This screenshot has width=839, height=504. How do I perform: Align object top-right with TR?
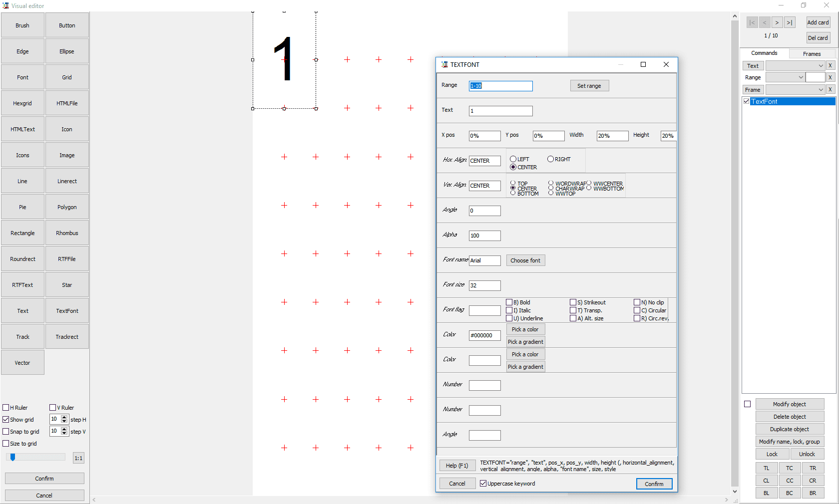813,468
